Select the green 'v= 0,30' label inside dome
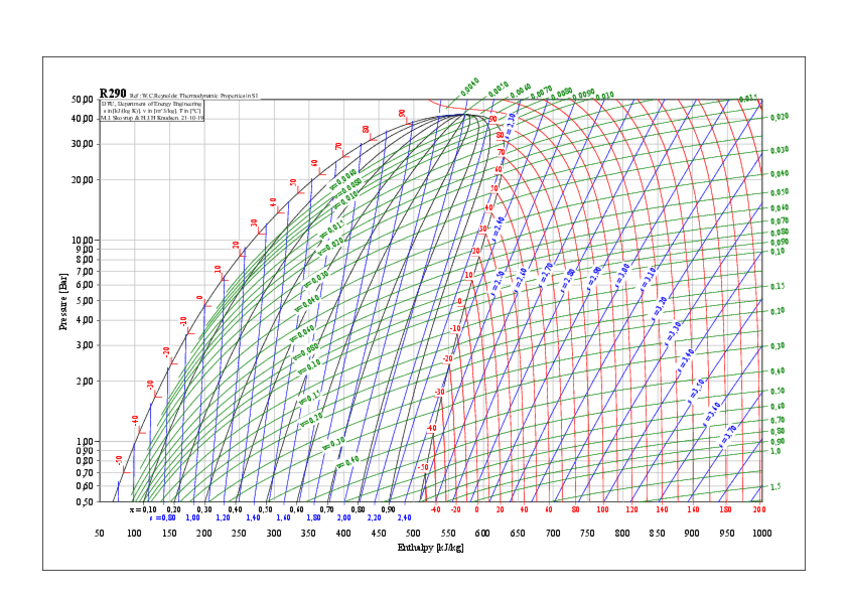Screen dimensions: 848x599 point(334,444)
